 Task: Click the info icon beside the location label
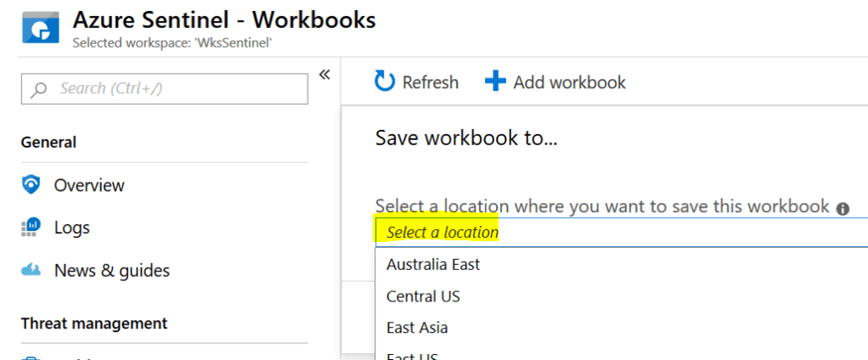[843, 208]
